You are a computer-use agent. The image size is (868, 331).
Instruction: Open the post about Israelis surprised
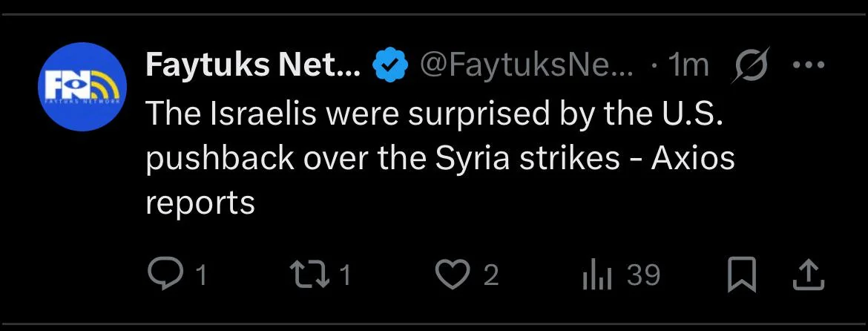[440, 159]
